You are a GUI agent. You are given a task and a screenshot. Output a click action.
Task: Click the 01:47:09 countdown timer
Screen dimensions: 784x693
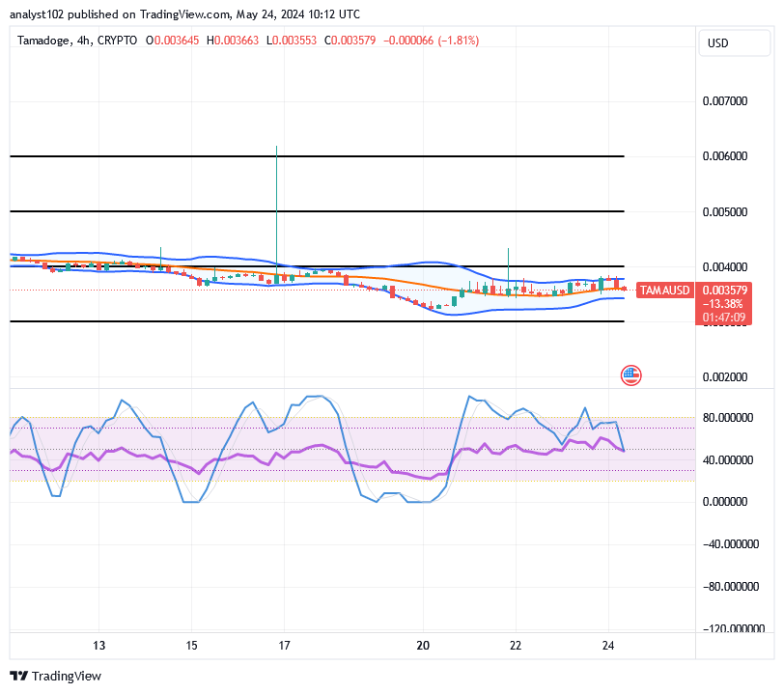click(723, 318)
